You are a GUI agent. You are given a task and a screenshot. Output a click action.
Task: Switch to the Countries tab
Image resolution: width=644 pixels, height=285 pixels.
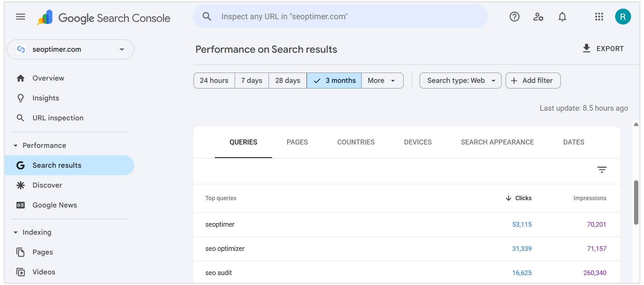(x=356, y=142)
